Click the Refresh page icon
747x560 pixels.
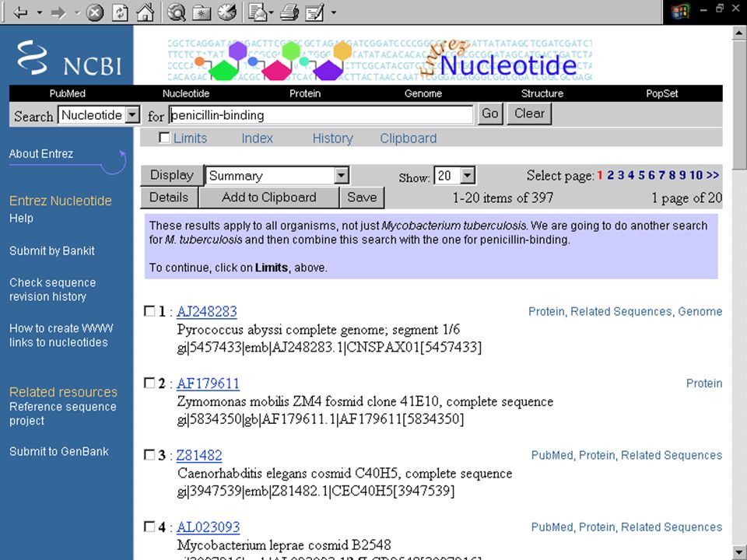click(120, 12)
